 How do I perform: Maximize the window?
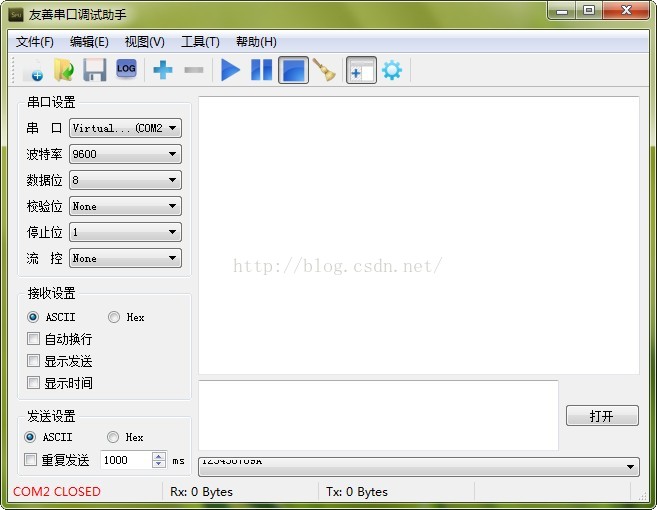[589, 10]
